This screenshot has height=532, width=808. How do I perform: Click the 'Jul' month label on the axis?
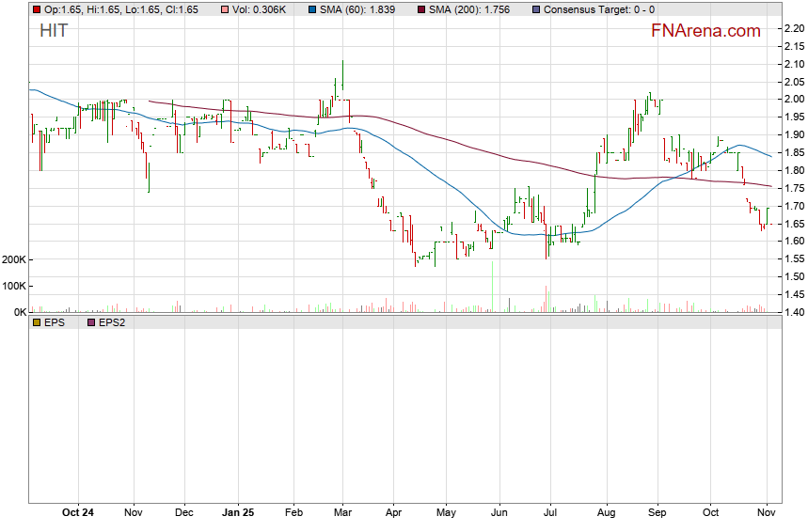(552, 512)
